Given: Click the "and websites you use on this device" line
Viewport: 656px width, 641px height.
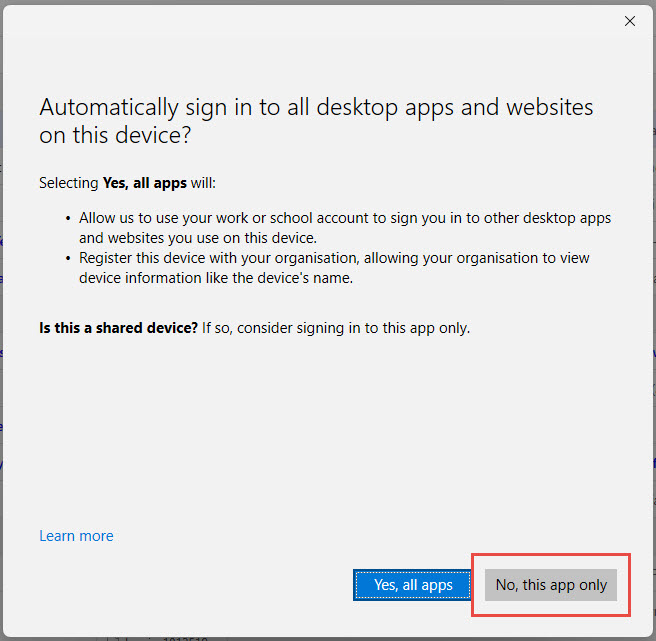Looking at the screenshot, I should [x=198, y=238].
